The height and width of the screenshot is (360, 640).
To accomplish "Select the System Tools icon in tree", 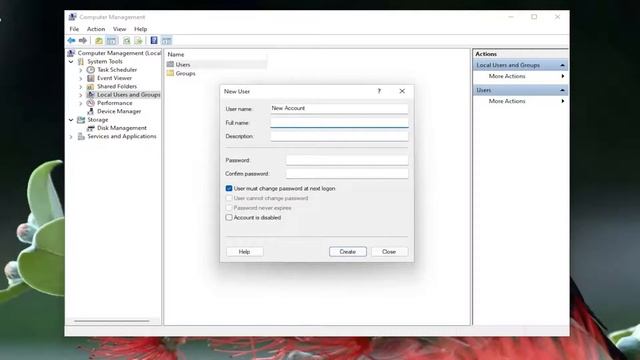I will coord(81,61).
